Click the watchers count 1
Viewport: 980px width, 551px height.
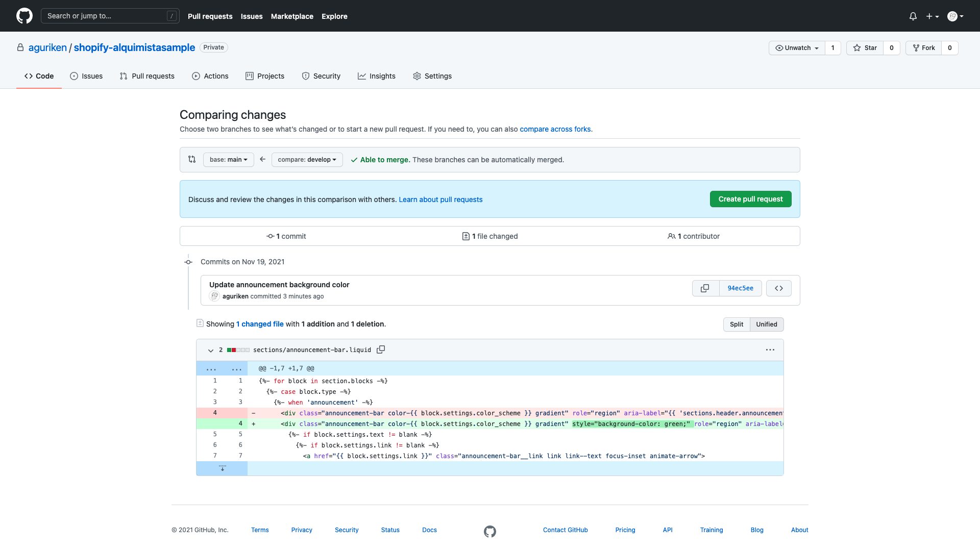832,48
